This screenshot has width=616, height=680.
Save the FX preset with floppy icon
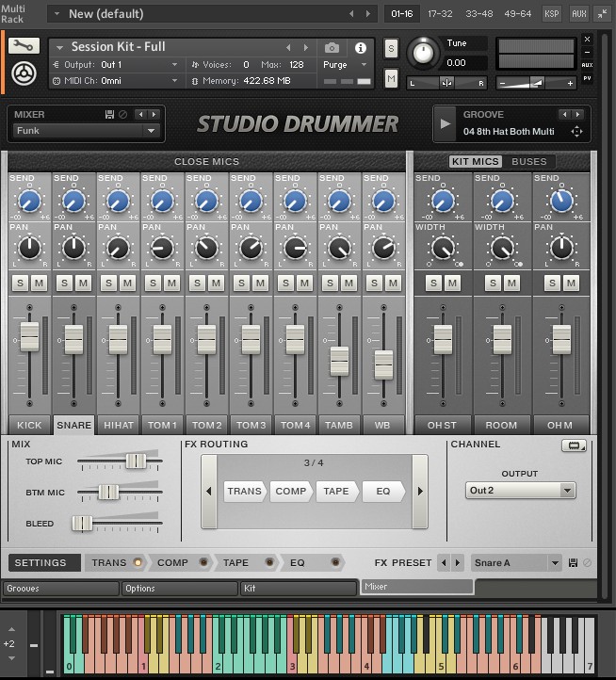click(573, 563)
